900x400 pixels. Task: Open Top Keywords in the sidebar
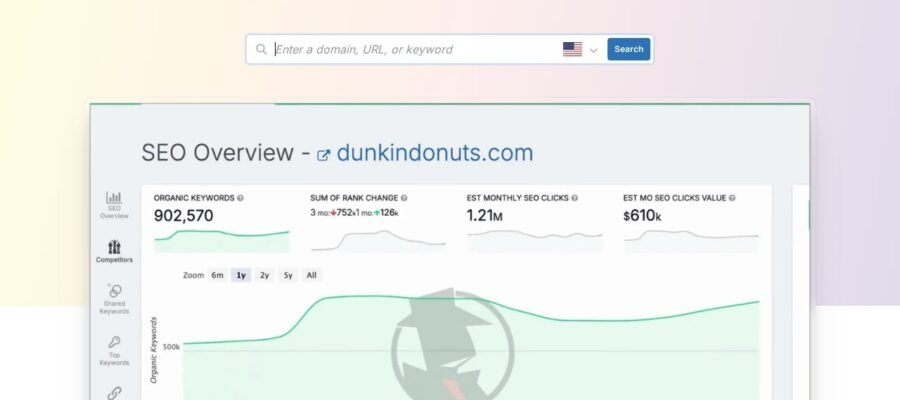114,351
